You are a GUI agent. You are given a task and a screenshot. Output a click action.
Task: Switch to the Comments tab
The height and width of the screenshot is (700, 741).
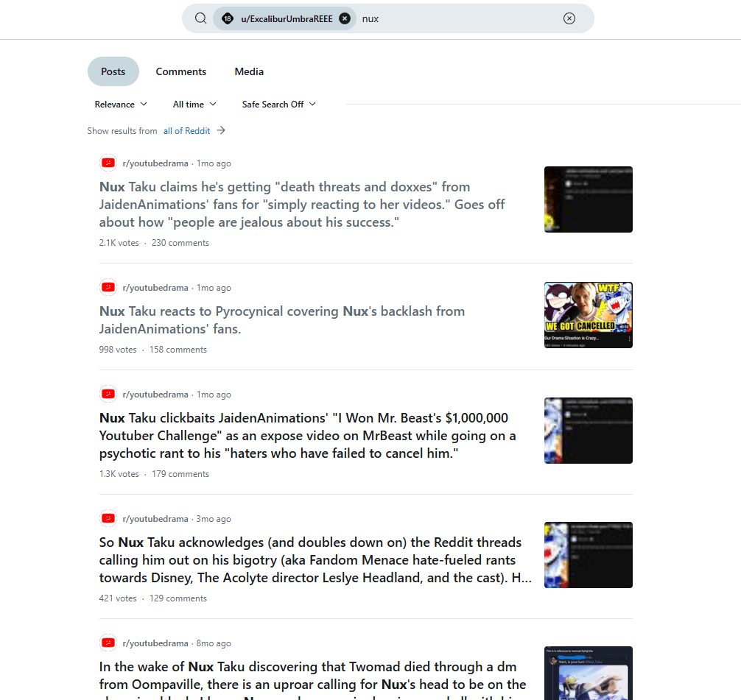click(181, 71)
